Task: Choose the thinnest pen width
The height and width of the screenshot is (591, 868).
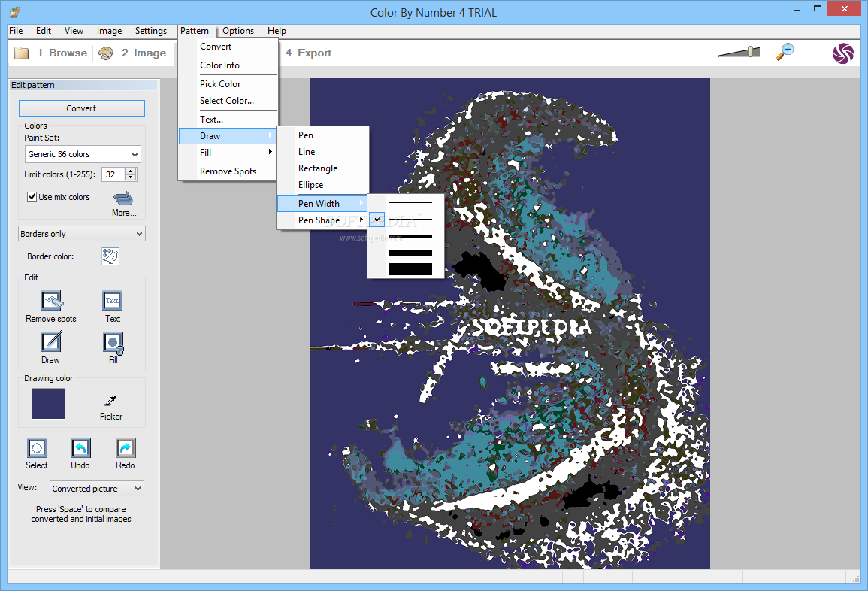Action: pyautogui.click(x=410, y=203)
